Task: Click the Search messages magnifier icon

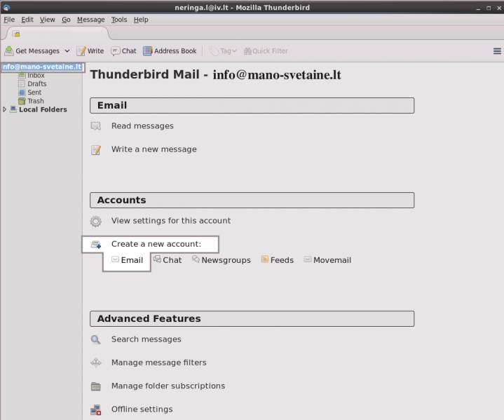Action: (96, 339)
